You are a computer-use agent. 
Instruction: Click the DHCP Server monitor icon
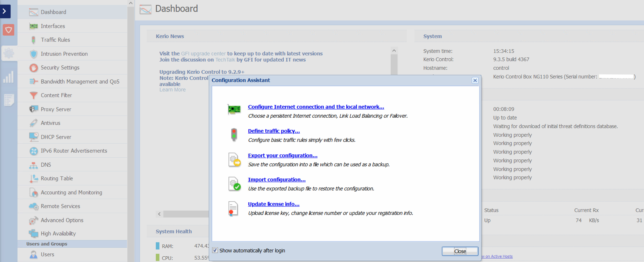tap(34, 137)
